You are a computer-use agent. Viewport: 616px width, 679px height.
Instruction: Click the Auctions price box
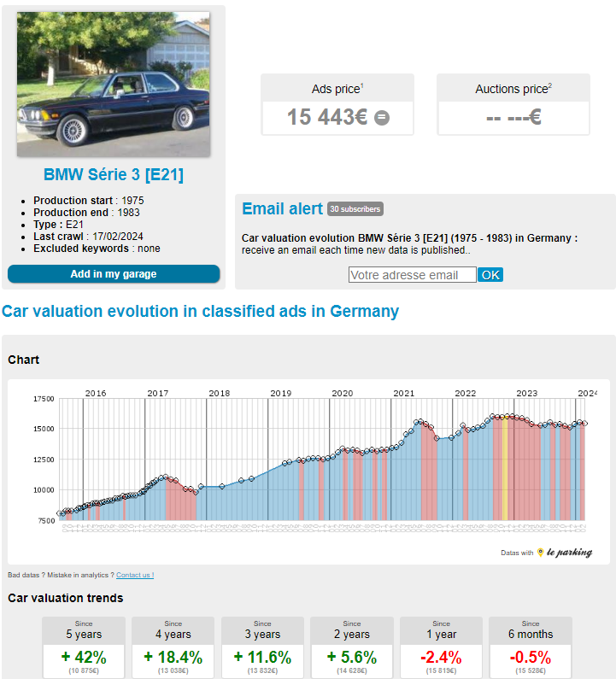513,104
